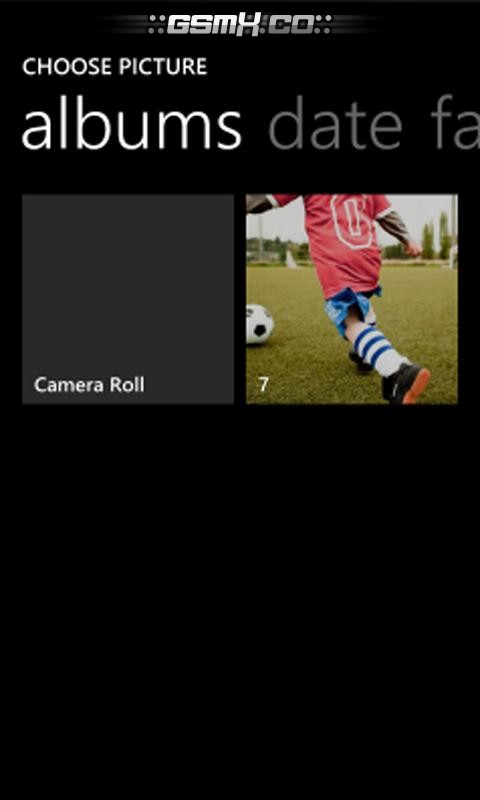Open the soccer photo album tile
Image resolution: width=480 pixels, height=800 pixels.
[x=352, y=299]
